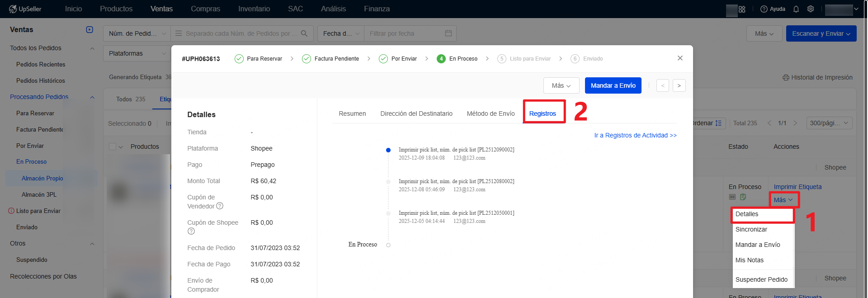Click the Mandar a Envío button
Viewport: 868px width, 298px height.
pyautogui.click(x=613, y=85)
